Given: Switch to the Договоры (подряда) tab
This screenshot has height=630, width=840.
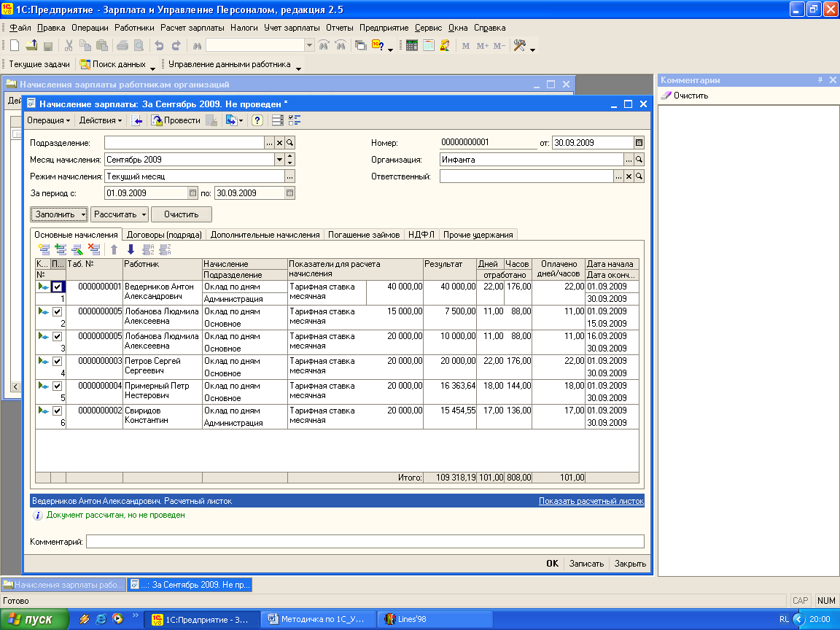Looking at the screenshot, I should [164, 235].
